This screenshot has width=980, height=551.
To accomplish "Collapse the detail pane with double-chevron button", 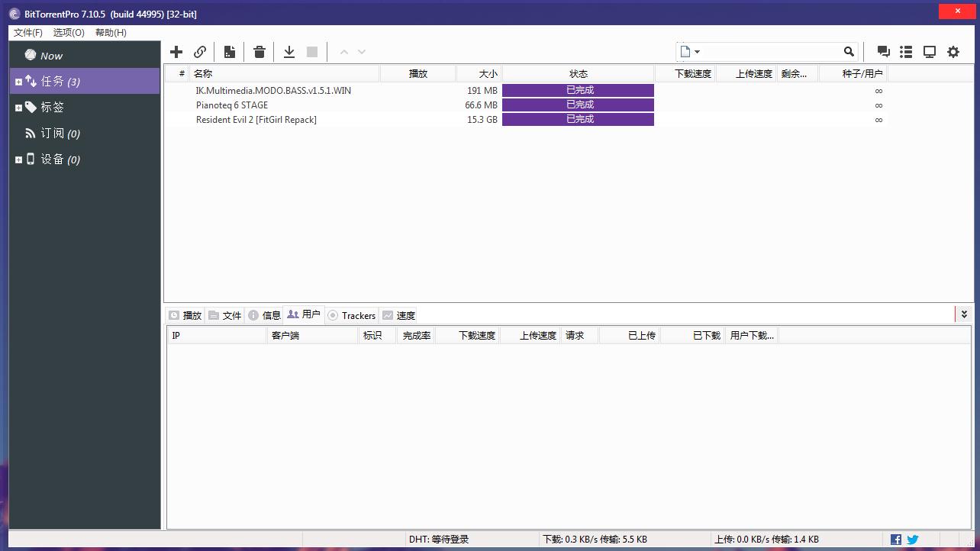I will pyautogui.click(x=964, y=314).
